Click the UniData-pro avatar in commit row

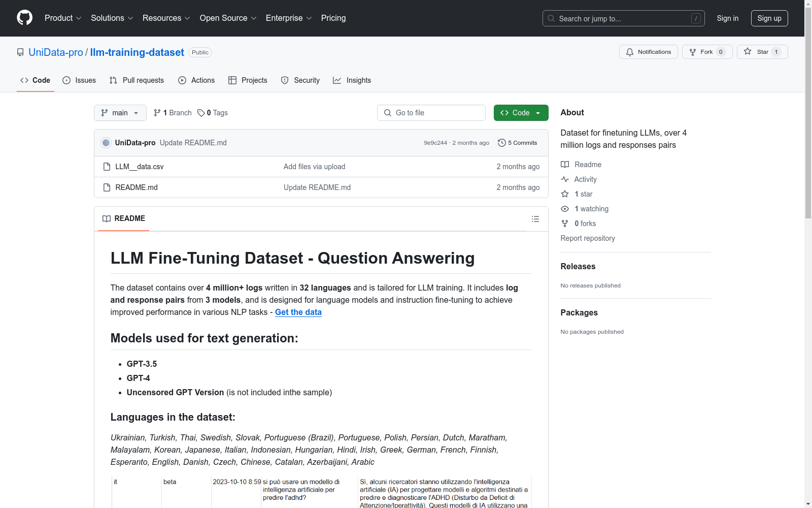(106, 143)
